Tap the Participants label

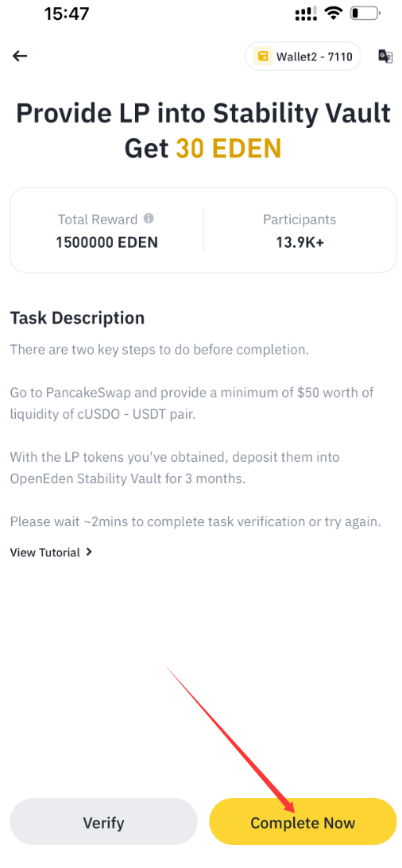[x=300, y=219]
